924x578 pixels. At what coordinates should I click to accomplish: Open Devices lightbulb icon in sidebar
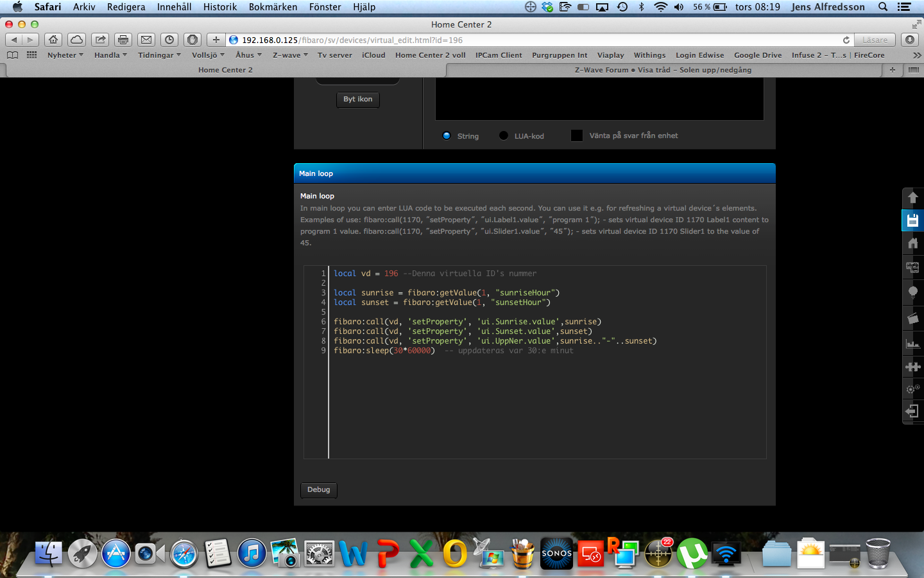912,292
